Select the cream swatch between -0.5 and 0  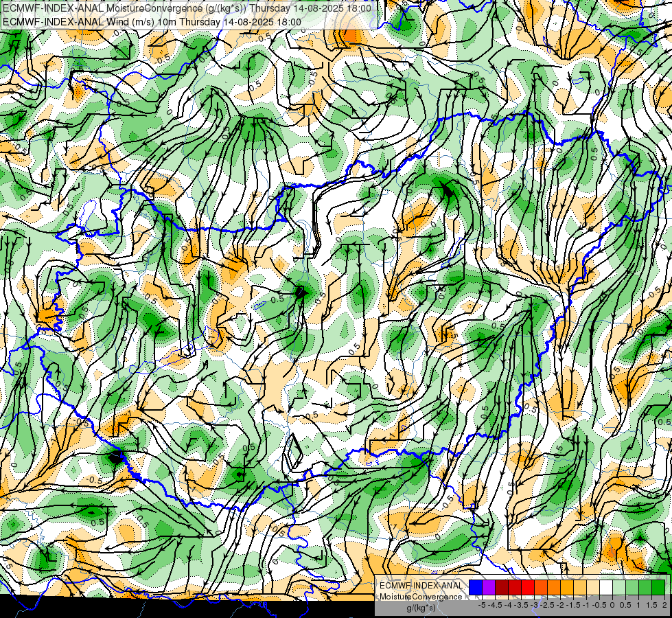(x=593, y=587)
